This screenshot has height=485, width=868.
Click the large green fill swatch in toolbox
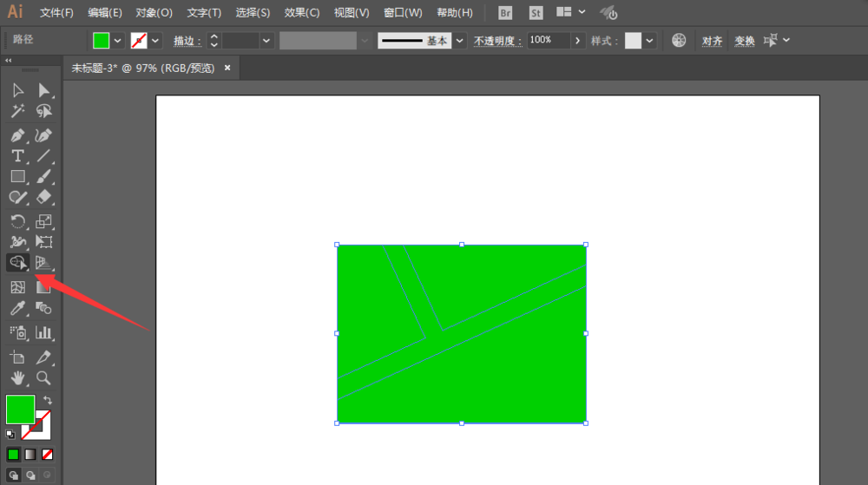[20, 409]
